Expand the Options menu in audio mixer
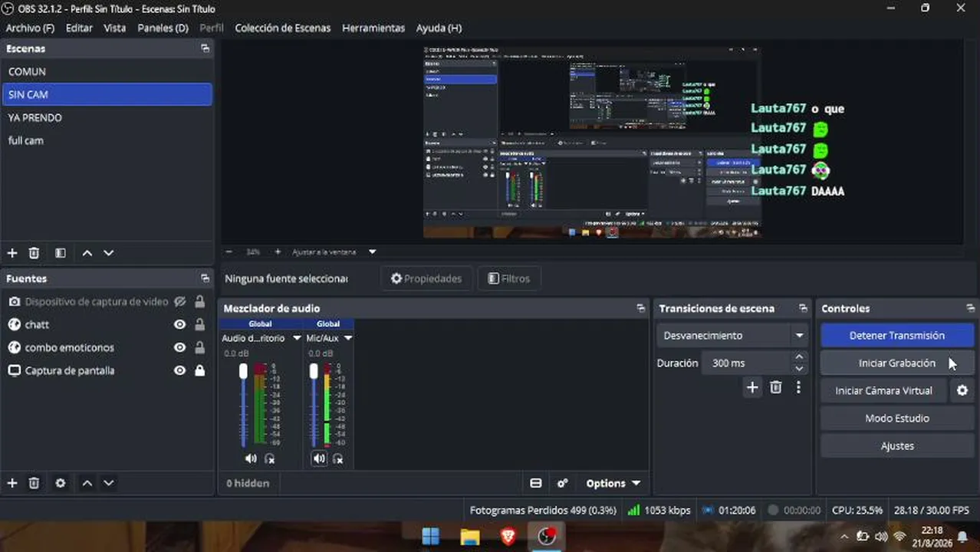The width and height of the screenshot is (980, 552). (x=613, y=483)
